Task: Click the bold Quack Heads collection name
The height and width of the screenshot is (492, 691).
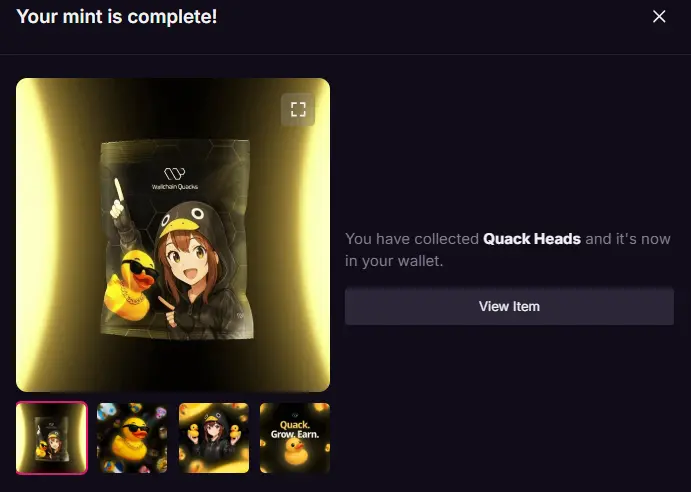Action: pos(532,239)
